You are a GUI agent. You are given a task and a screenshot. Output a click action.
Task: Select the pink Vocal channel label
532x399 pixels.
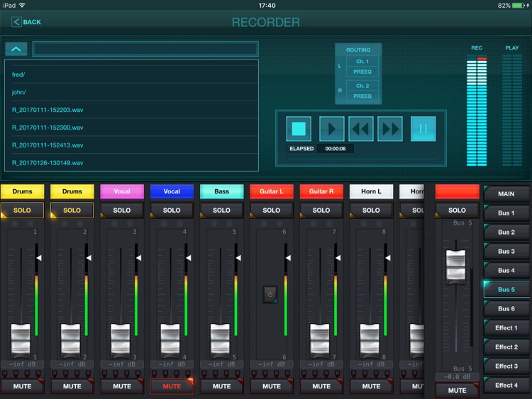coord(122,191)
